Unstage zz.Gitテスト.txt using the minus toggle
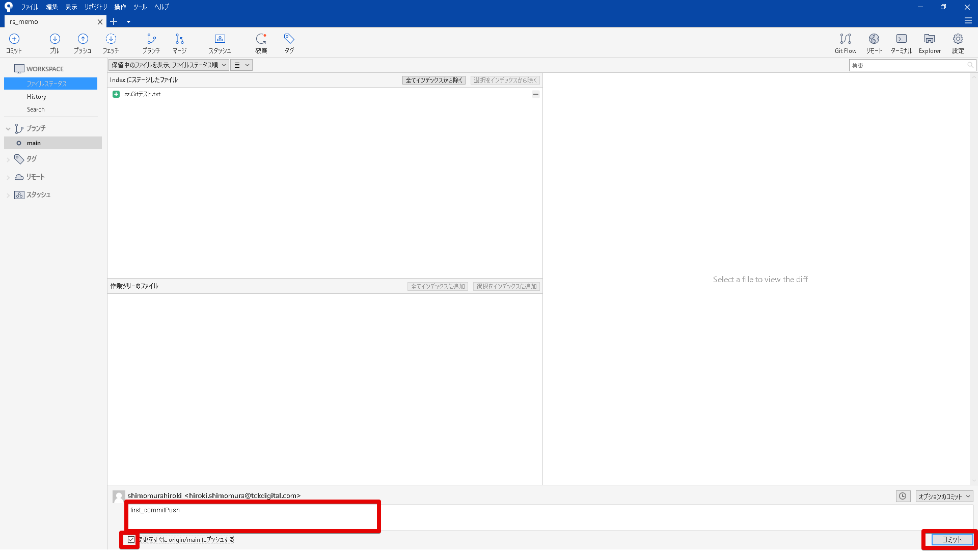The width and height of the screenshot is (980, 552). point(535,94)
